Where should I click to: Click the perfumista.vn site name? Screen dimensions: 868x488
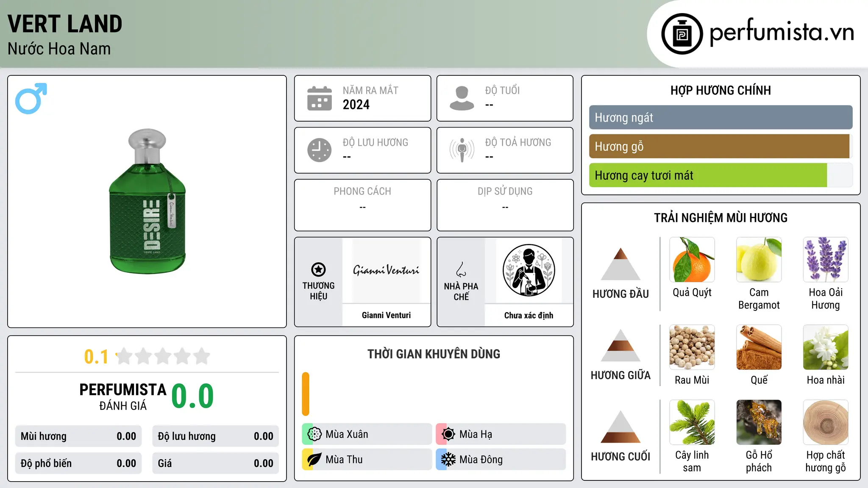click(x=782, y=32)
